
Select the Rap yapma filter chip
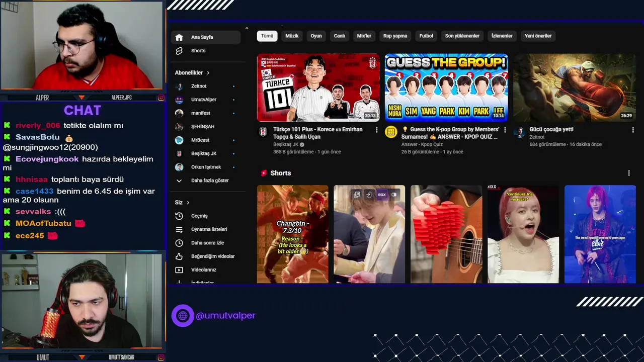[395, 36]
